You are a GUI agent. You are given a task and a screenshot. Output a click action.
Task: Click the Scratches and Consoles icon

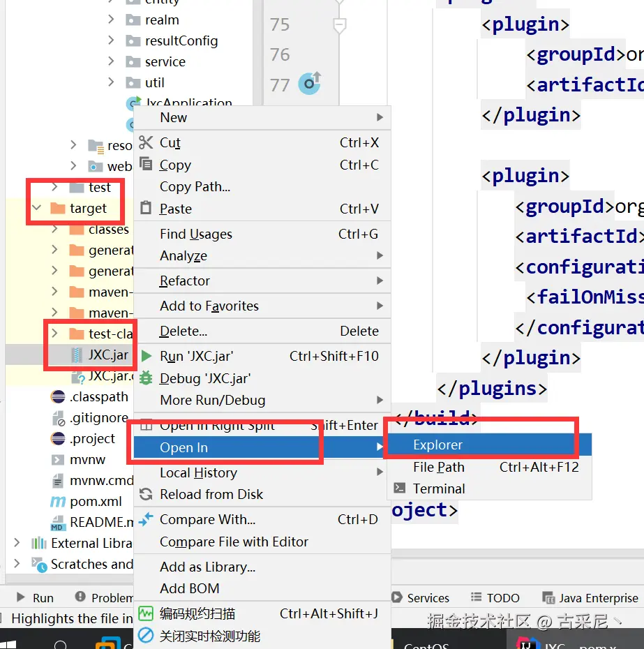39,565
